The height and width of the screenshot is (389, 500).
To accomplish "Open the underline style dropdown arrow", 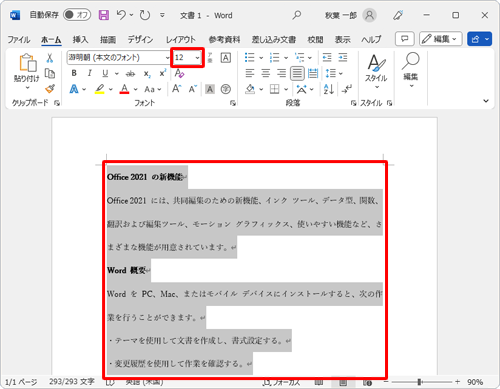I will point(117,73).
